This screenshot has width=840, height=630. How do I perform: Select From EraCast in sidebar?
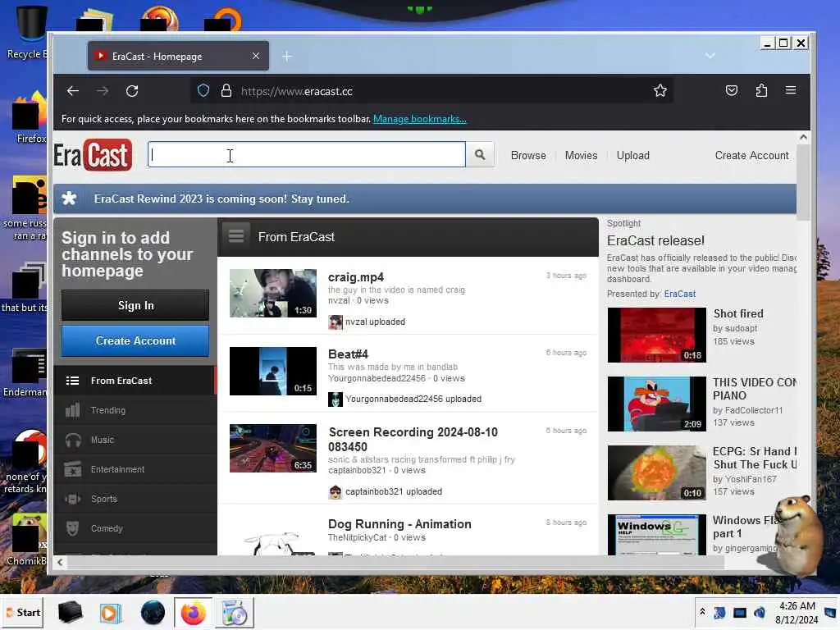(x=135, y=381)
